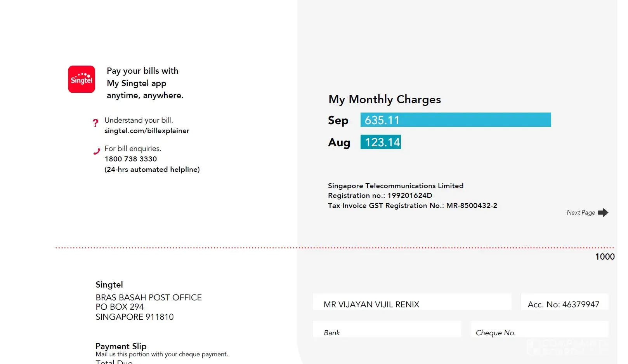Click the Payment Slip heading
The width and height of the screenshot is (628, 364).
(121, 346)
